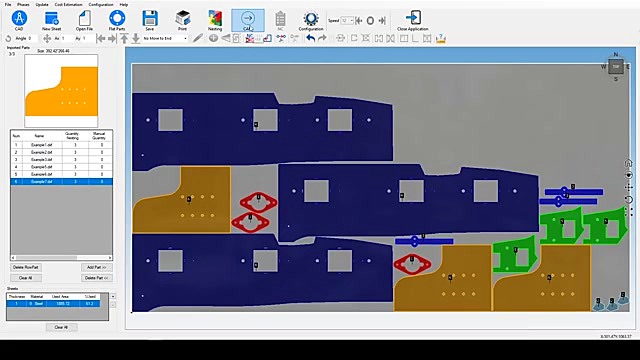The width and height of the screenshot is (640, 360).
Task: Click the parts list horizontal scrollbar
Action: click(x=61, y=258)
